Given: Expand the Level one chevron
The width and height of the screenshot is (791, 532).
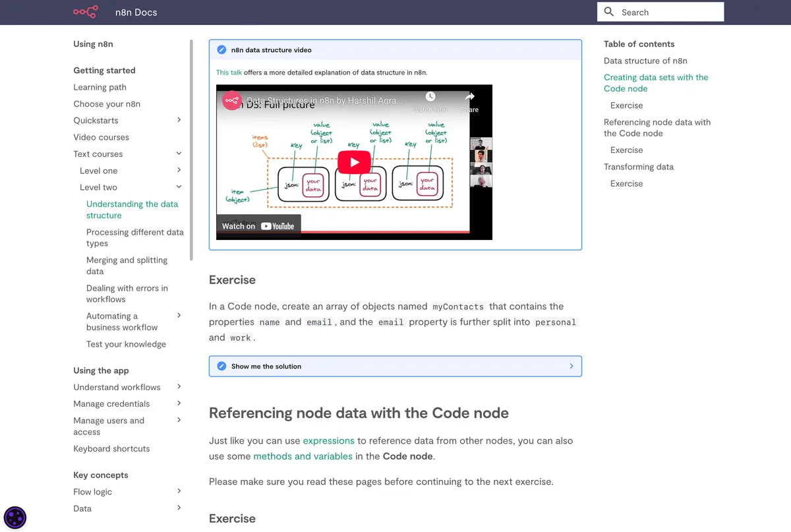Looking at the screenshot, I should [179, 170].
